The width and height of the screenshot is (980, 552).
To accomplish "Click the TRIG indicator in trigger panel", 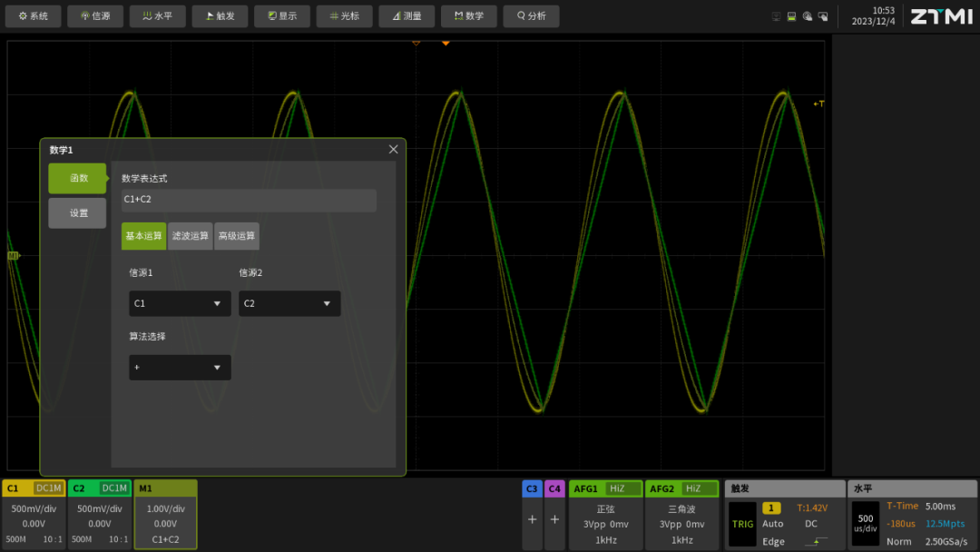I will pos(742,524).
